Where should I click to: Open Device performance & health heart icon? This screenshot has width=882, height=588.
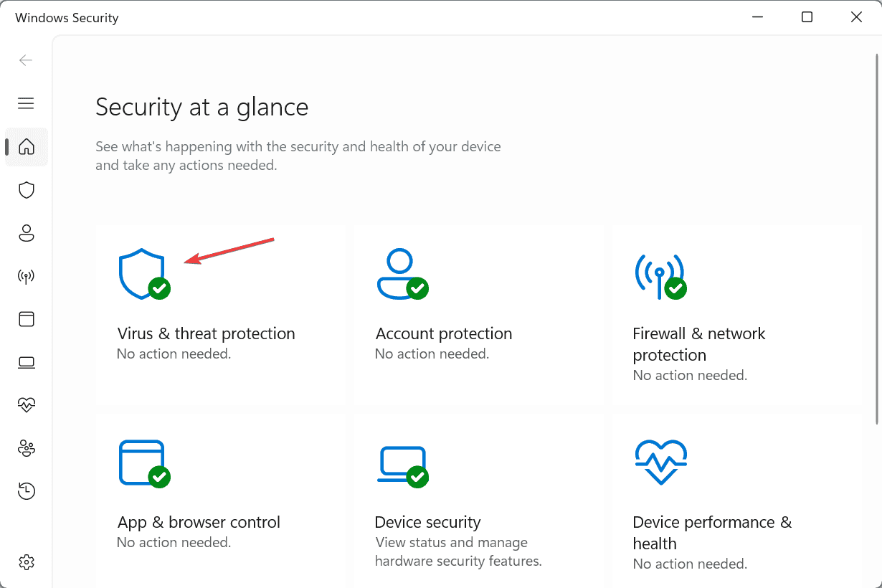(x=26, y=405)
